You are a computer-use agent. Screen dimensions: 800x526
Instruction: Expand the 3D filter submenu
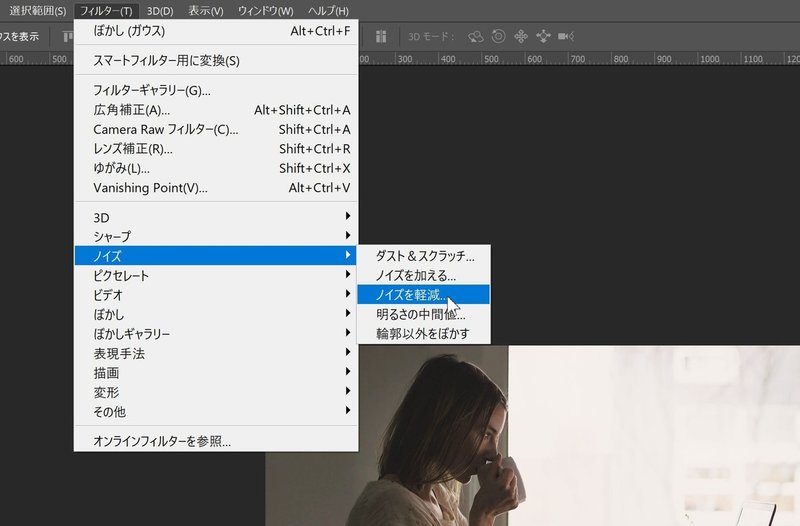[216, 217]
